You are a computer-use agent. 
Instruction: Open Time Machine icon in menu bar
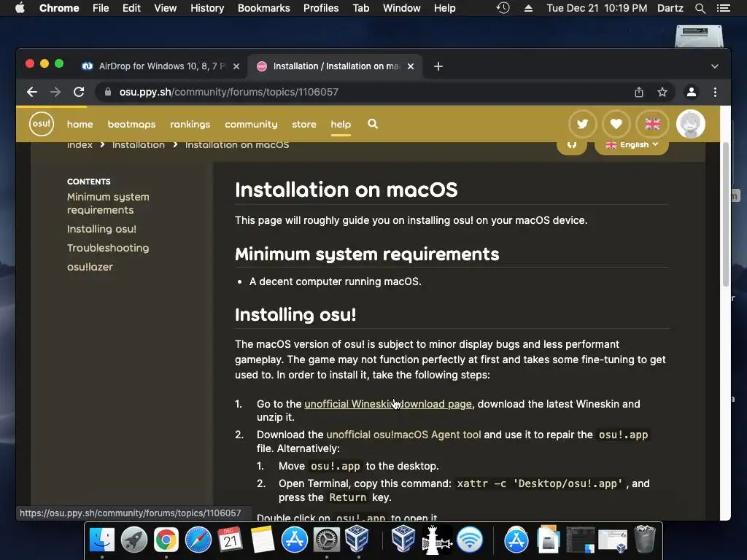[503, 8]
